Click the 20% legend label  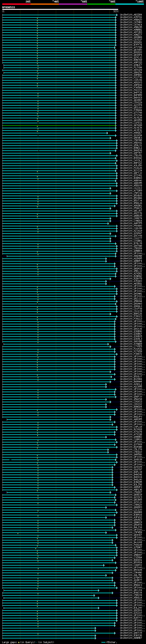pyautogui.click(x=28, y=2)
